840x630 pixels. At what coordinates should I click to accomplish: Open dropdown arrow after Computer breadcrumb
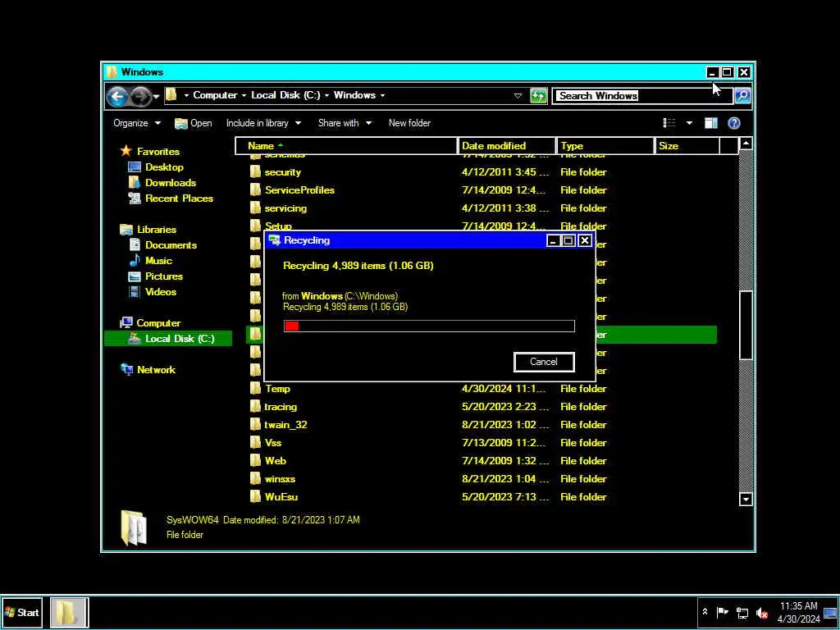coord(244,96)
